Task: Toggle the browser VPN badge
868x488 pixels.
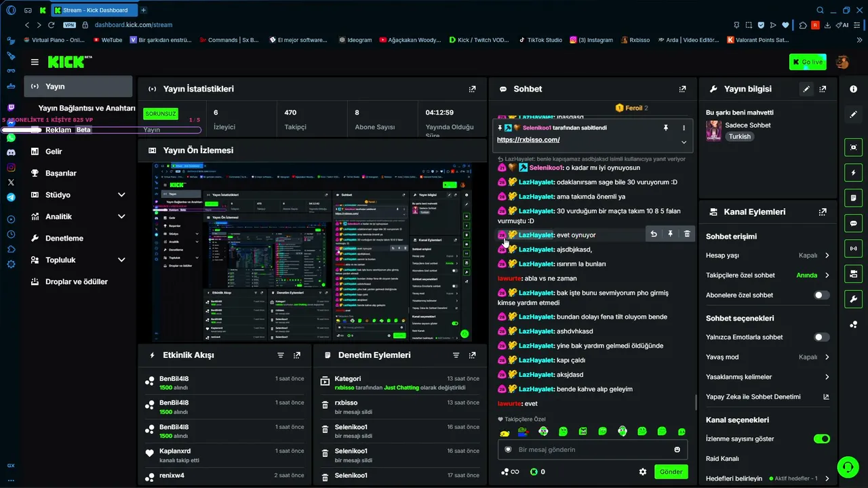Action: point(69,25)
